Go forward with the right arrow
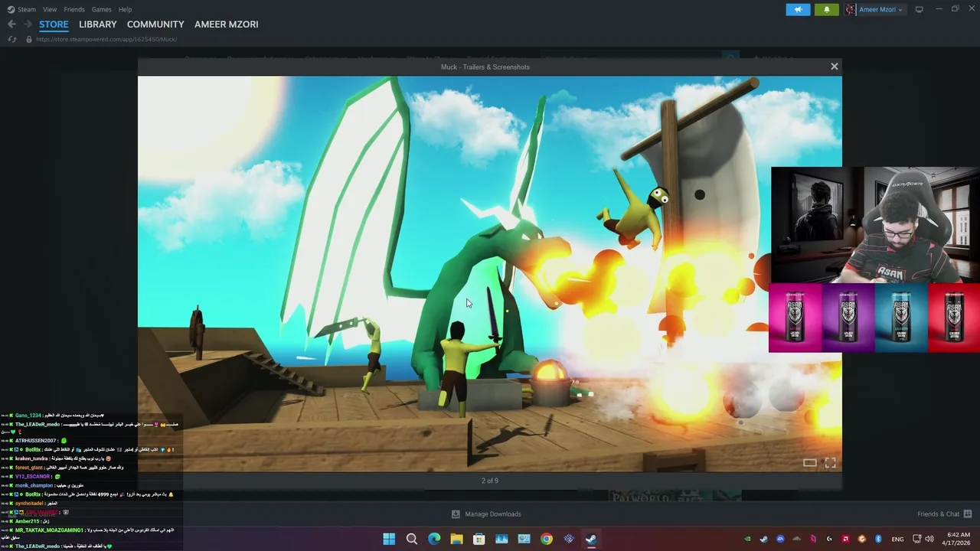Screen dimensions: 980x551 tap(28, 24)
